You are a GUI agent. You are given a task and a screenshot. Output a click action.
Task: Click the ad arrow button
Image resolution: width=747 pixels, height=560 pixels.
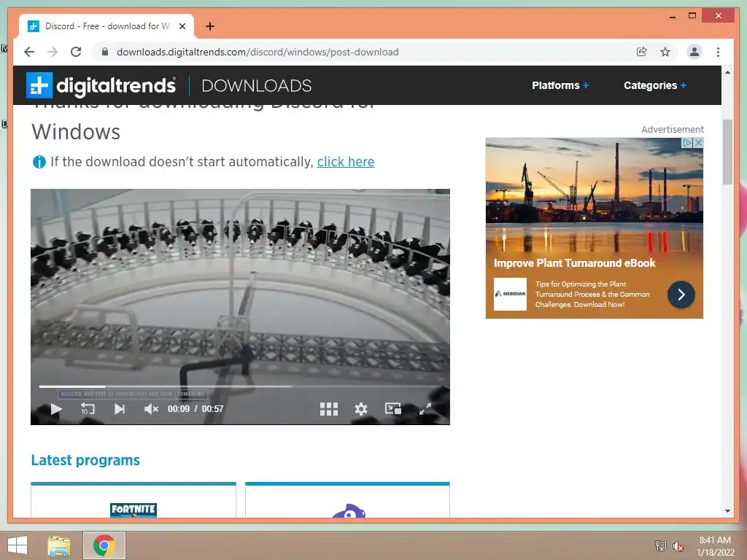(x=681, y=295)
